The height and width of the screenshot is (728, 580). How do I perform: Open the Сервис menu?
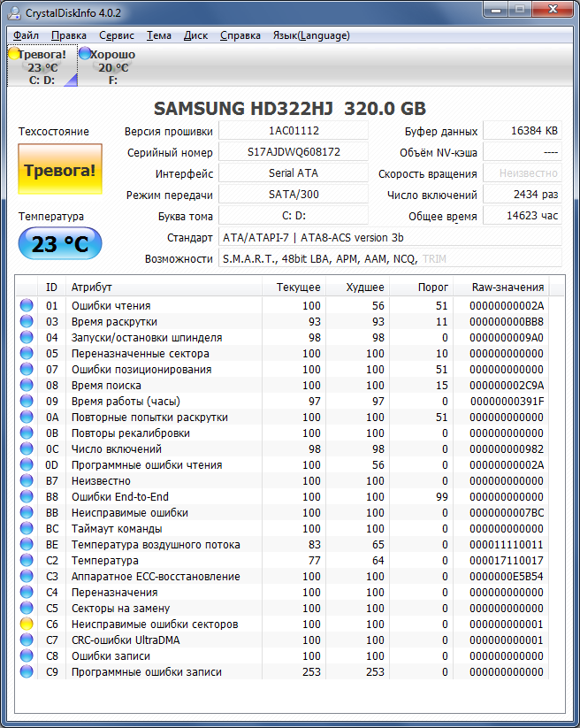pos(117,35)
